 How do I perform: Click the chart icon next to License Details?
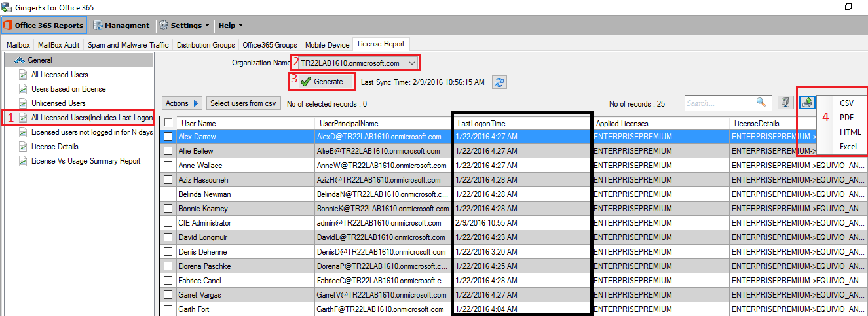pos(24,147)
